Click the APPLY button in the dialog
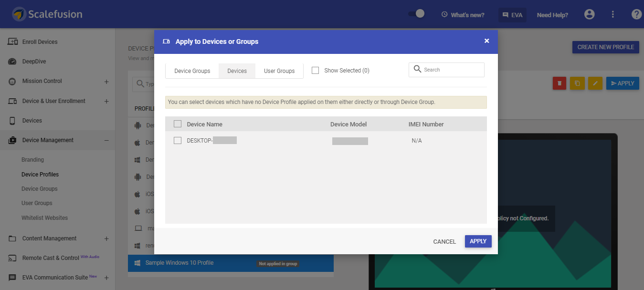 (478, 241)
